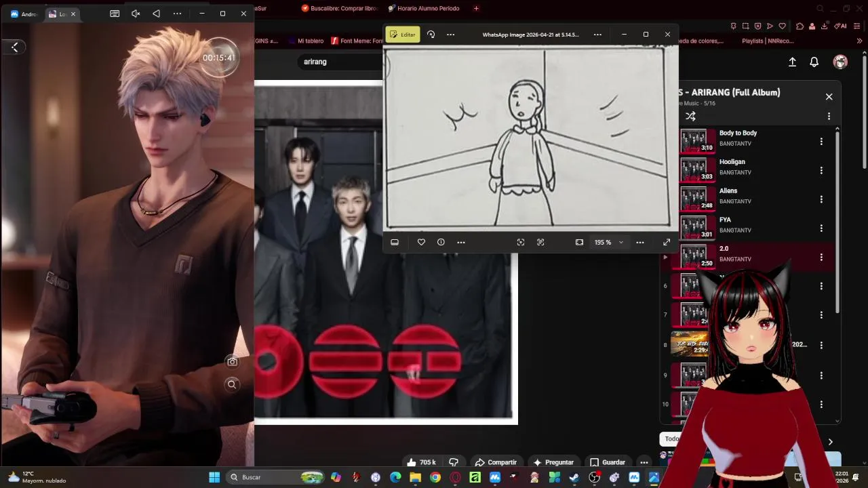Open more options beside info icon in Photos

(461, 242)
